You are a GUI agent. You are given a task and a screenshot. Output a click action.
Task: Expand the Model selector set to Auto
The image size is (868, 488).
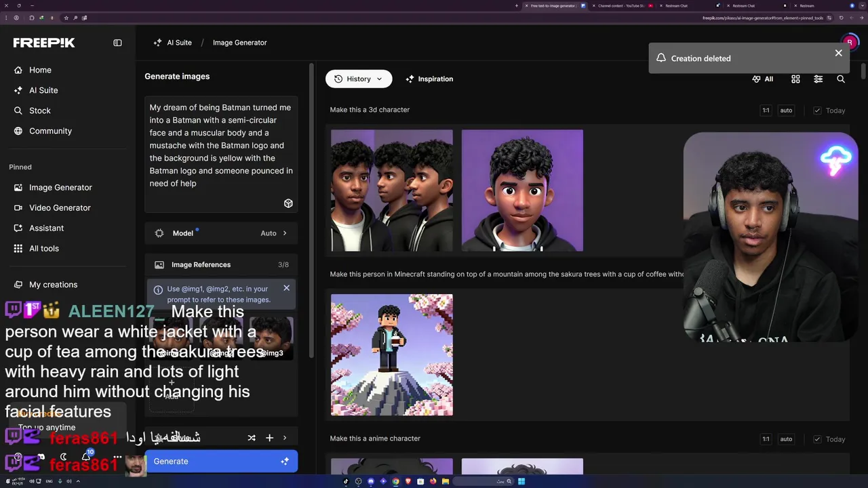coord(221,233)
